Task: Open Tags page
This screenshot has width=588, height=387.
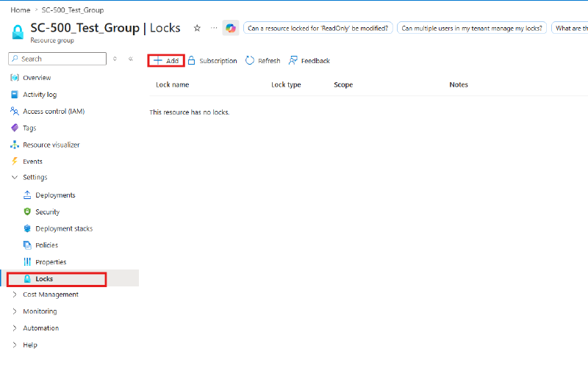Action: (29, 128)
